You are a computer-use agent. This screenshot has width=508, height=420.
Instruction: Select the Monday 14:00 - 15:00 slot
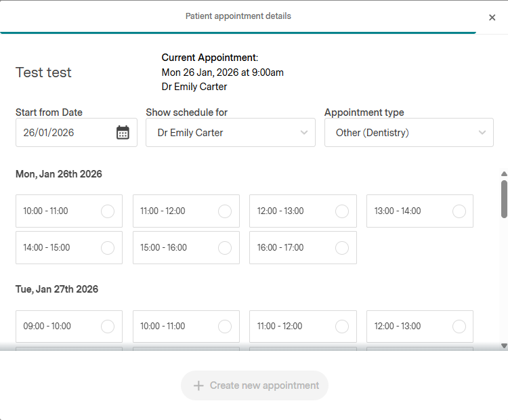click(x=69, y=248)
